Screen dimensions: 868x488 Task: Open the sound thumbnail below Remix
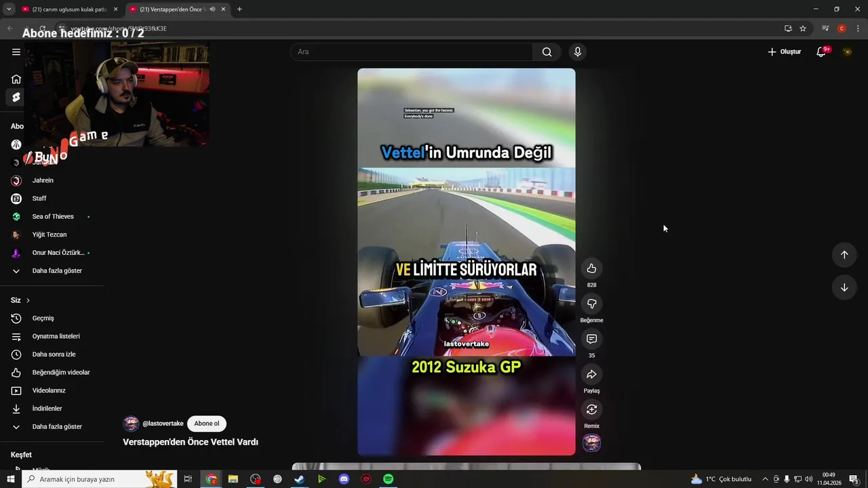(x=591, y=443)
